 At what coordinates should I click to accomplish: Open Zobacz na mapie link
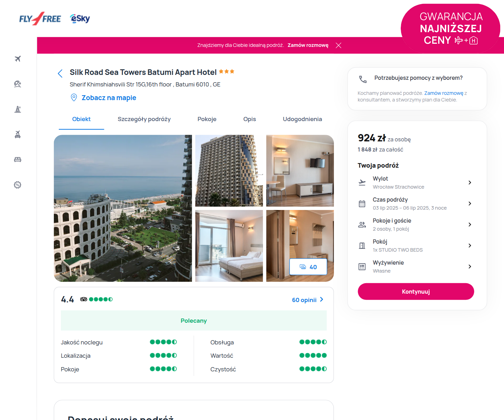109,98
